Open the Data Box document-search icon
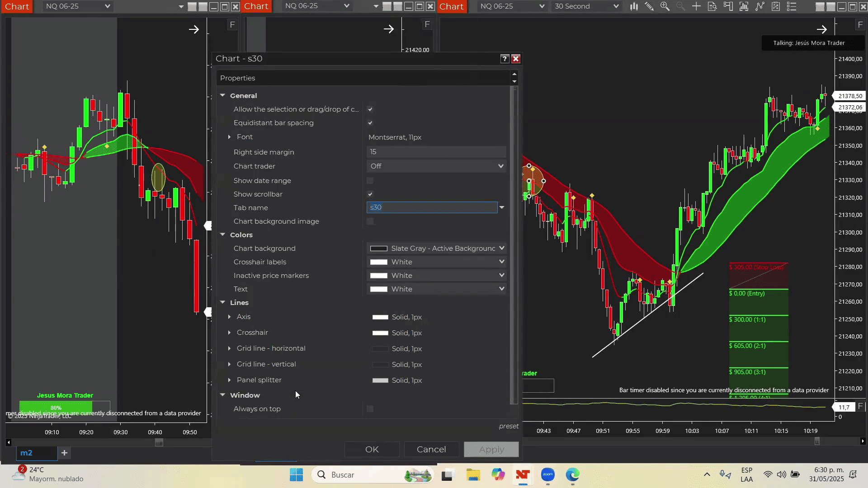 coord(712,6)
